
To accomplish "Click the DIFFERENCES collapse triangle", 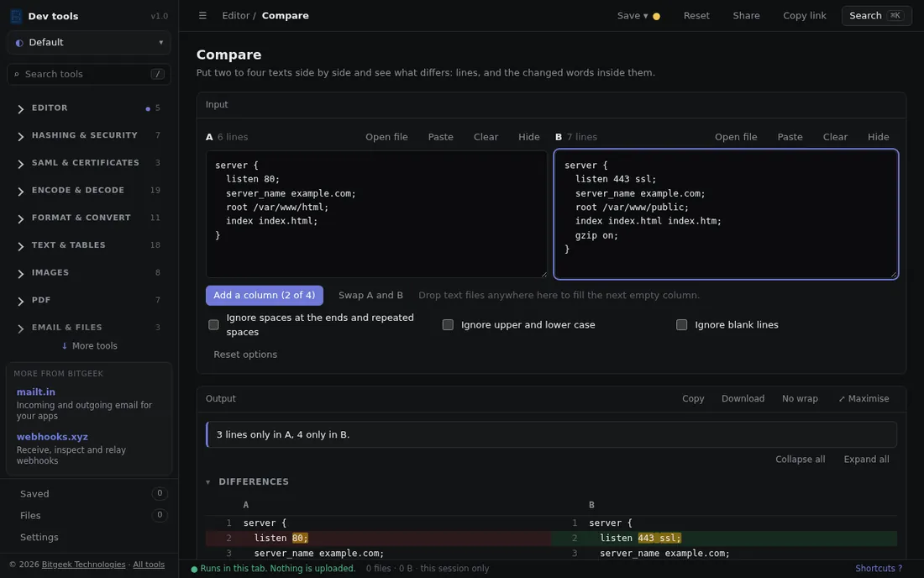I will click(208, 482).
